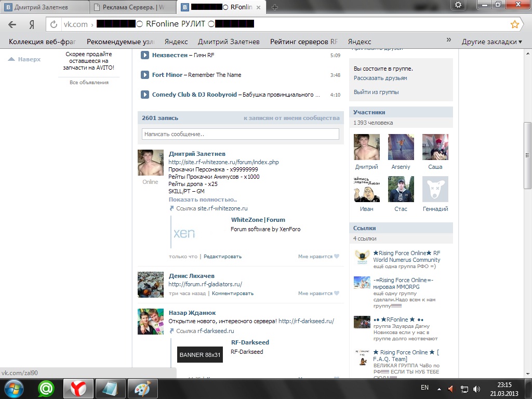Open -=Rising Force Online=- мировая MMORPG link

click(403, 283)
